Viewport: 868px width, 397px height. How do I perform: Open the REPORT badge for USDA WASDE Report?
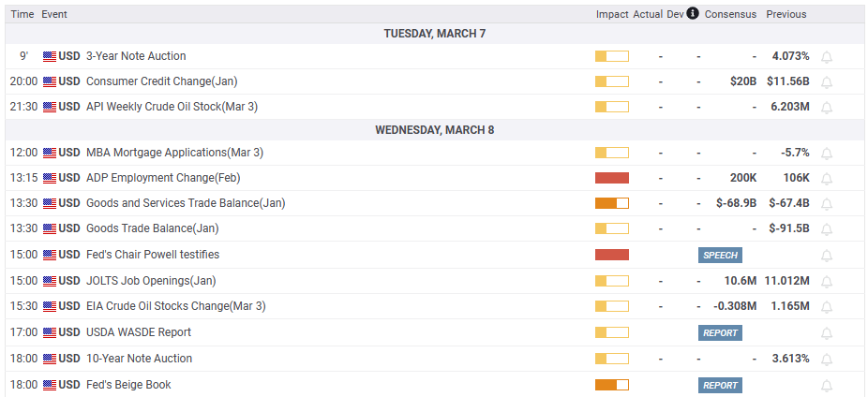tap(720, 332)
